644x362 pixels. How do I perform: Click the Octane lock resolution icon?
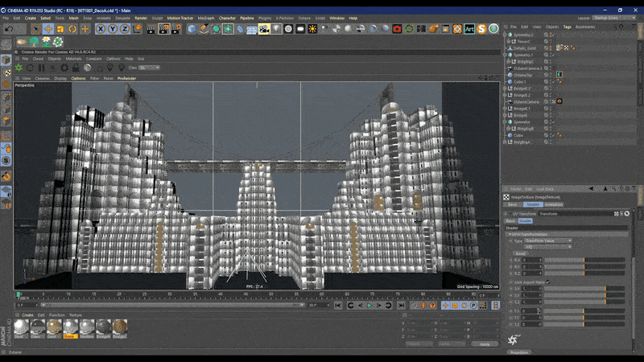coord(76,68)
